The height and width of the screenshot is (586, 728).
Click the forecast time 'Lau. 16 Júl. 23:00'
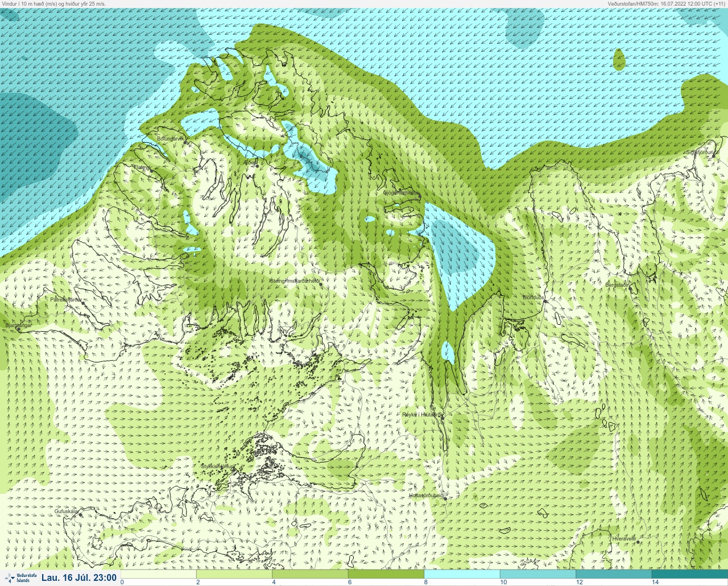79,578
